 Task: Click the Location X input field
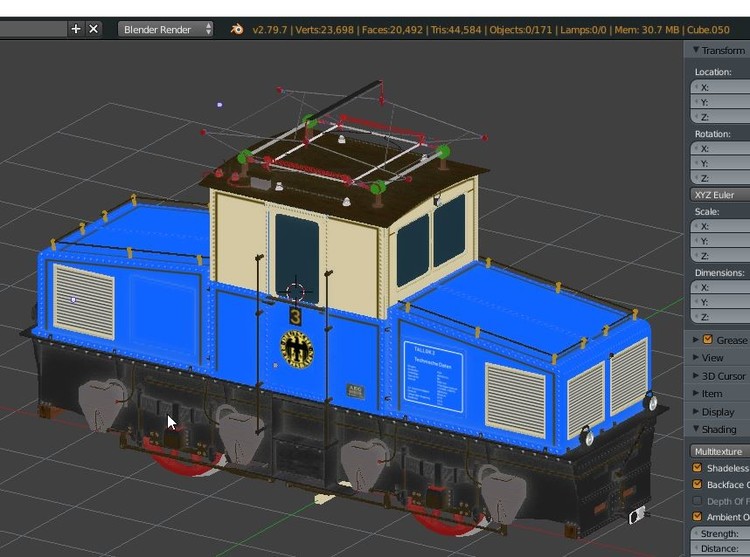point(720,87)
